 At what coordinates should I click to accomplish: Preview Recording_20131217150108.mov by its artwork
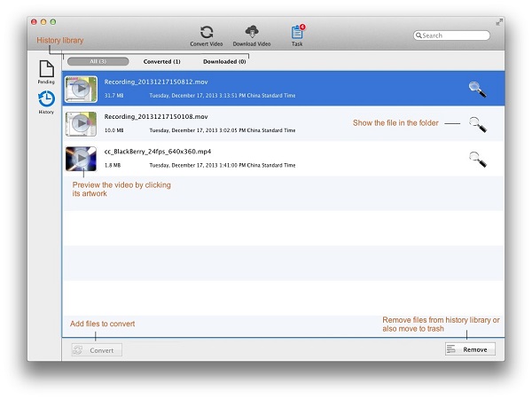pyautogui.click(x=81, y=124)
